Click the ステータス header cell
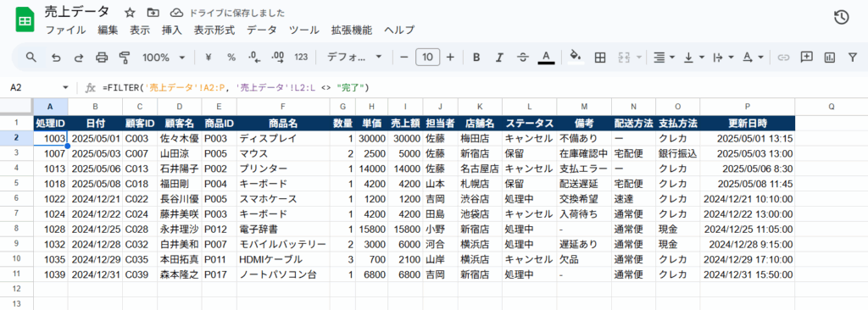 [529, 123]
